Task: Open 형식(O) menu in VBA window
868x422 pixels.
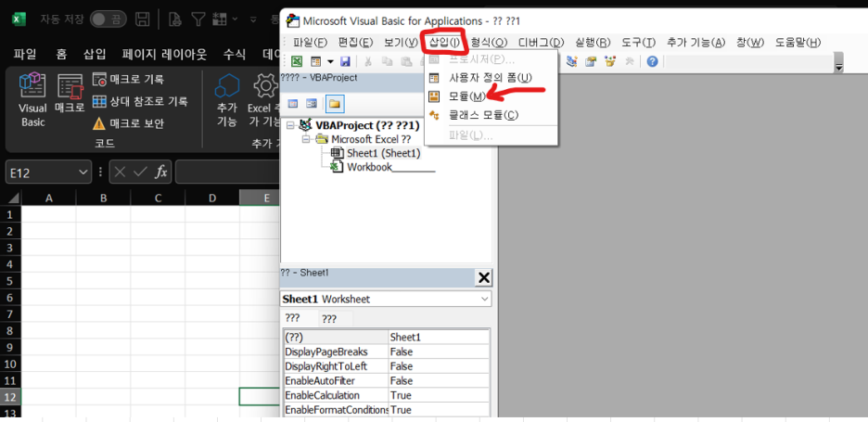Action: 489,42
